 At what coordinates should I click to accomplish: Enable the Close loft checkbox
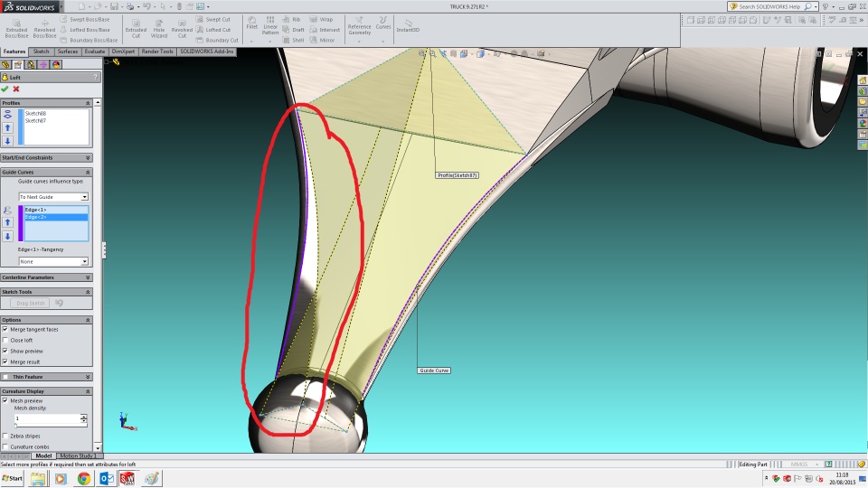(5, 341)
